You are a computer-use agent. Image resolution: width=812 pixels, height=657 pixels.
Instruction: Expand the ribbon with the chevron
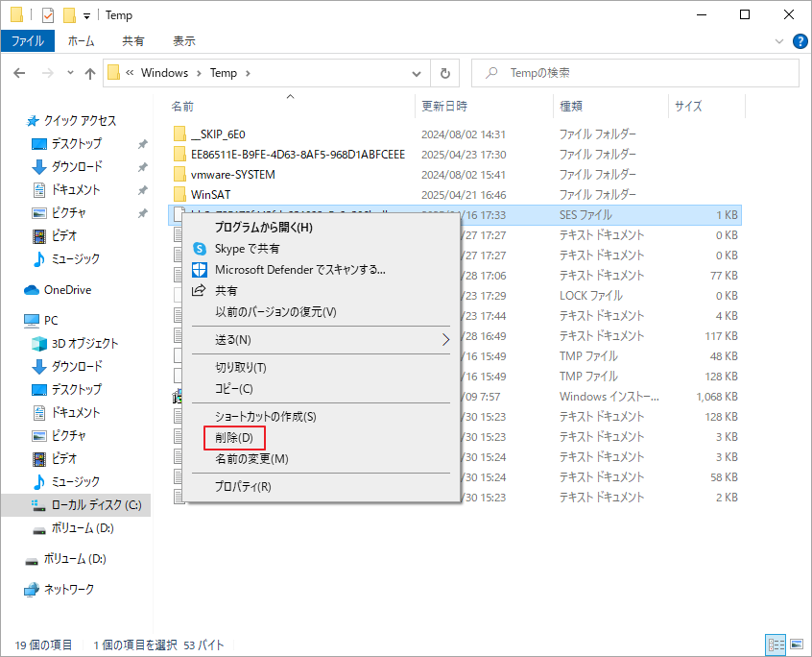(778, 41)
